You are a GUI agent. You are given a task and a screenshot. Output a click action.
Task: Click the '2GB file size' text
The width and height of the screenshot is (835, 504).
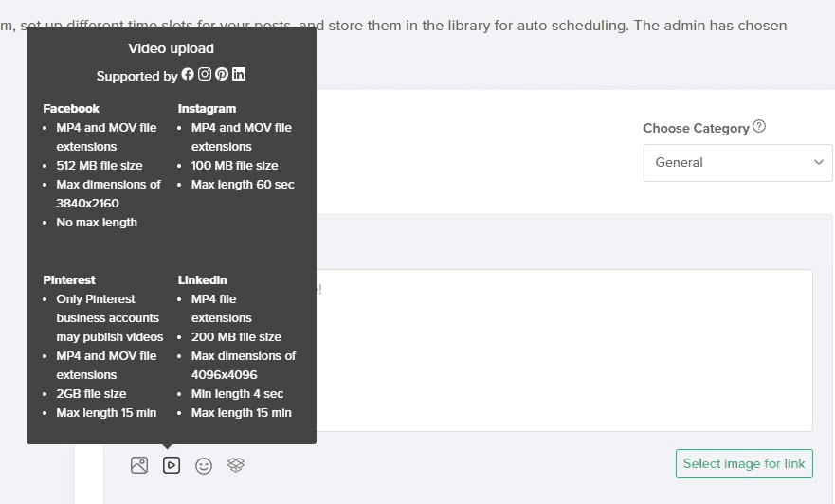pyautogui.click(x=91, y=394)
